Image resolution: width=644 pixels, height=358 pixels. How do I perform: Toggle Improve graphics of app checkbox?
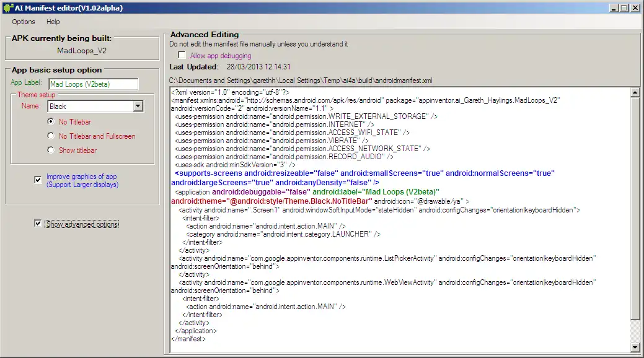38,180
